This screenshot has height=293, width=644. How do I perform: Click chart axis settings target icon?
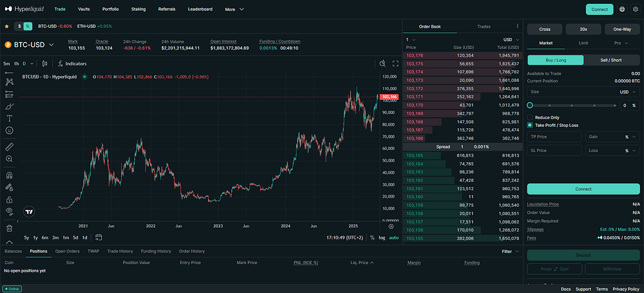[391, 226]
